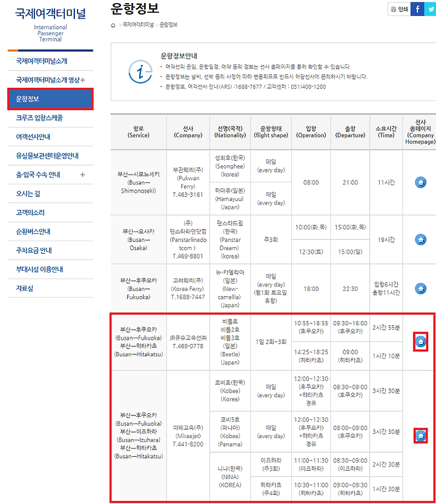Click the 10:00(화,목) arrival cell
The width and height of the screenshot is (436, 504).
coord(311,227)
